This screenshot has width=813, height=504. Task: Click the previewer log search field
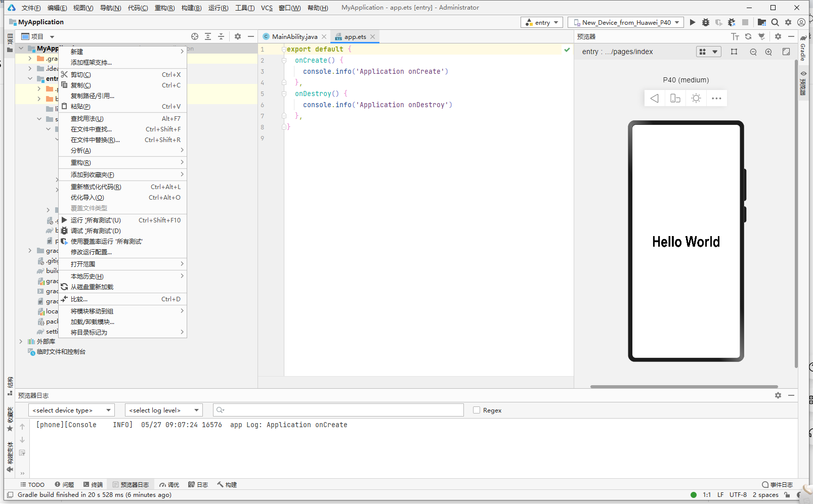[338, 410]
